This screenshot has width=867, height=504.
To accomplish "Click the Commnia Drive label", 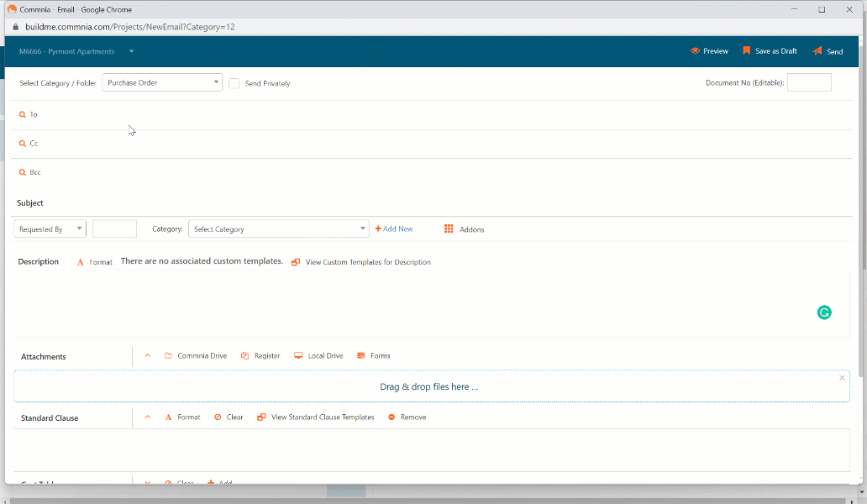I will (x=202, y=356).
